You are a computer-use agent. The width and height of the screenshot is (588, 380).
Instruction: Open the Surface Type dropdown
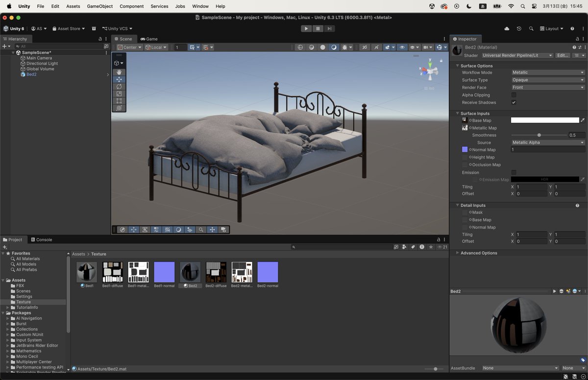pos(548,80)
